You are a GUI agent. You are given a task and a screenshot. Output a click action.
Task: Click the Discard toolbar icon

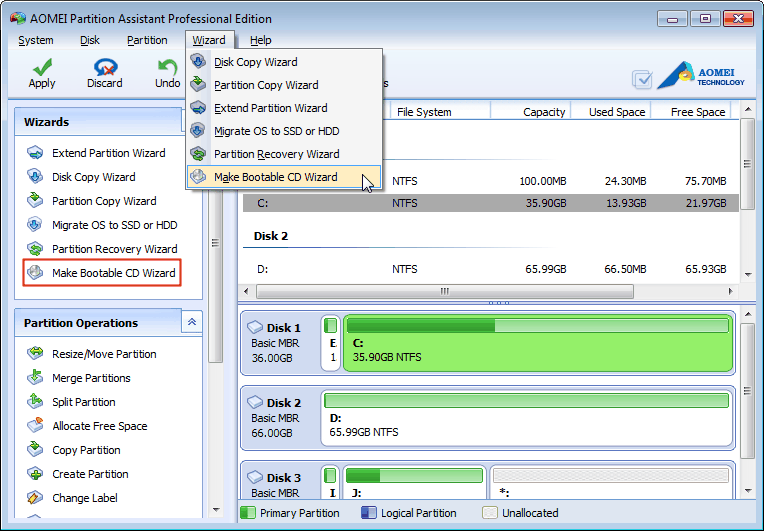[x=105, y=67]
